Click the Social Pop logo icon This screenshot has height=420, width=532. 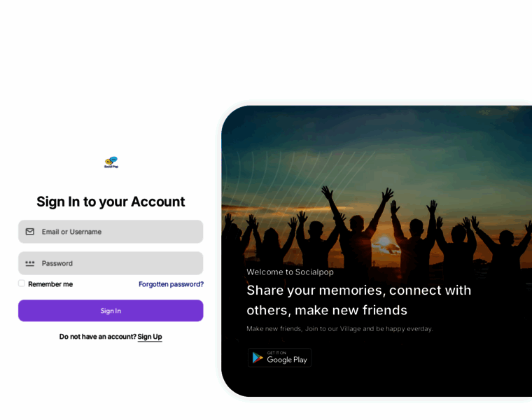[x=111, y=162]
